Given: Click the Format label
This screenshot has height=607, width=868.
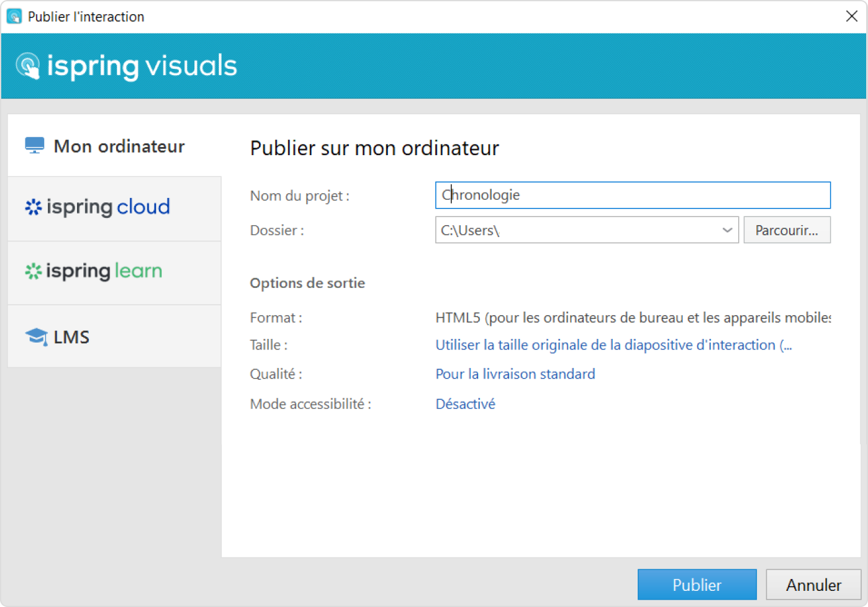Looking at the screenshot, I should pyautogui.click(x=276, y=318).
